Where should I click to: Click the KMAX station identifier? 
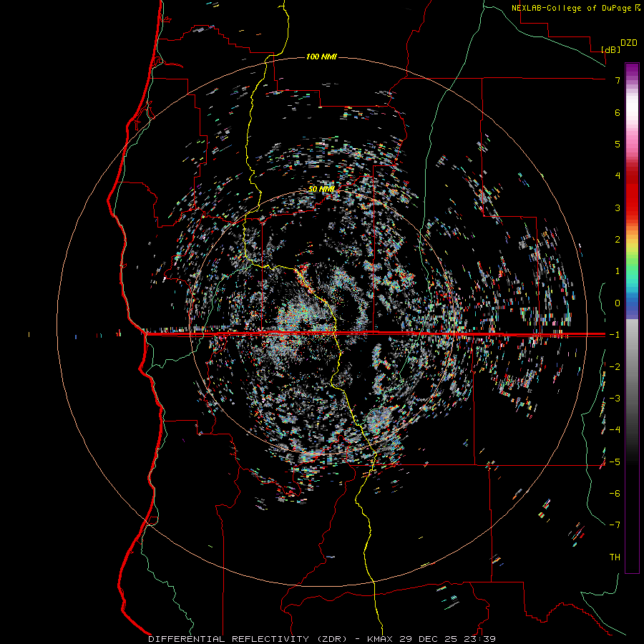pyautogui.click(x=381, y=639)
